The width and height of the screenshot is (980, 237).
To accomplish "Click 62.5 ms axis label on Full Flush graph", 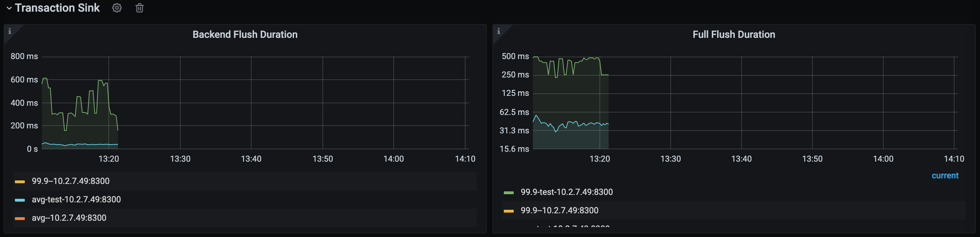I will point(514,112).
